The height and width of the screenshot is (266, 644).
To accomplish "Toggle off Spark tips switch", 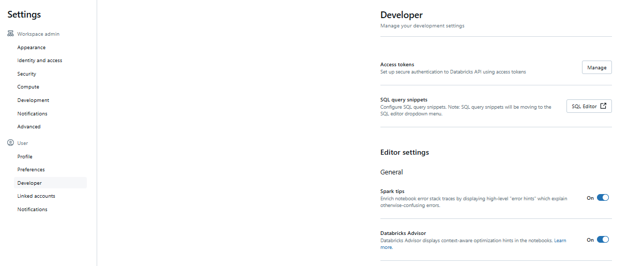I will (x=603, y=198).
